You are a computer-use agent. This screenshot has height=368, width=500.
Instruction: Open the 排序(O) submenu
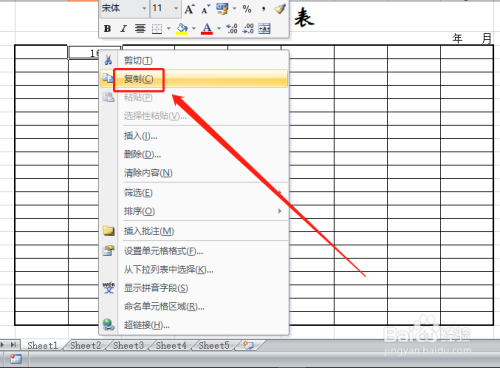pyautogui.click(x=194, y=211)
